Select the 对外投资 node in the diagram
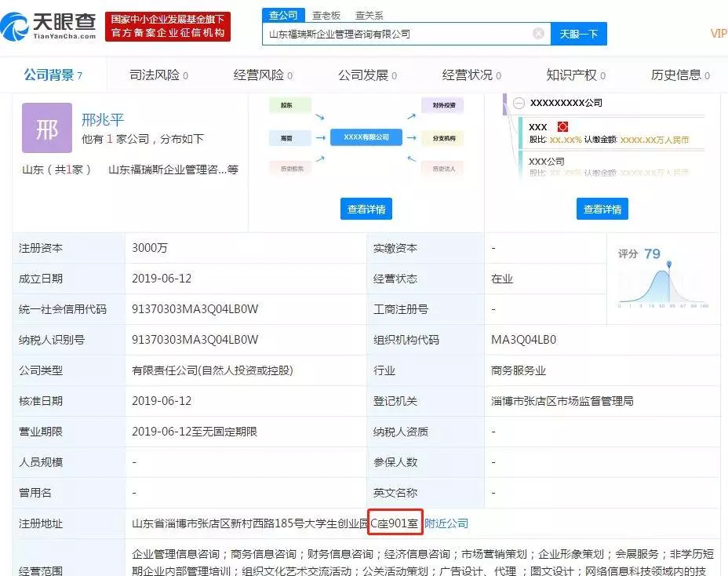The image size is (728, 576). tap(443, 105)
